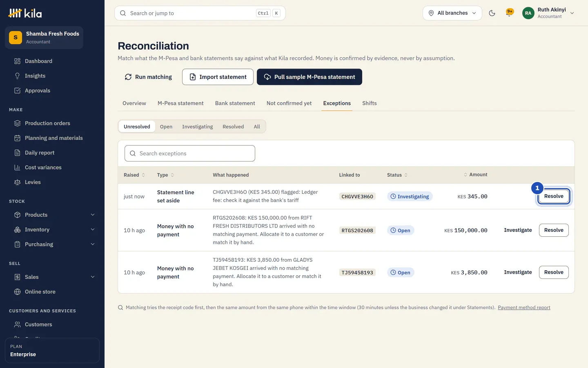Viewport: 588px width, 368px height.
Task: Show All exceptions filter
Action: (257, 127)
